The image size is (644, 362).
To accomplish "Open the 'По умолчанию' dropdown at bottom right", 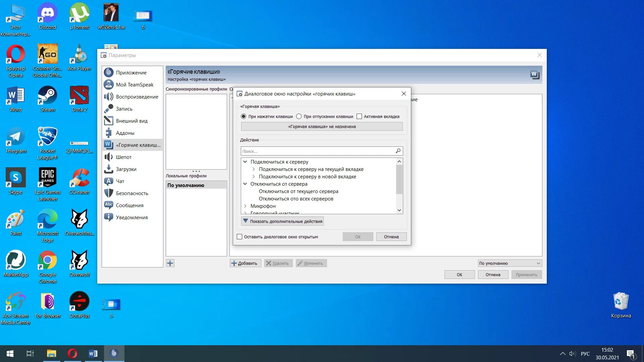I will [x=509, y=263].
